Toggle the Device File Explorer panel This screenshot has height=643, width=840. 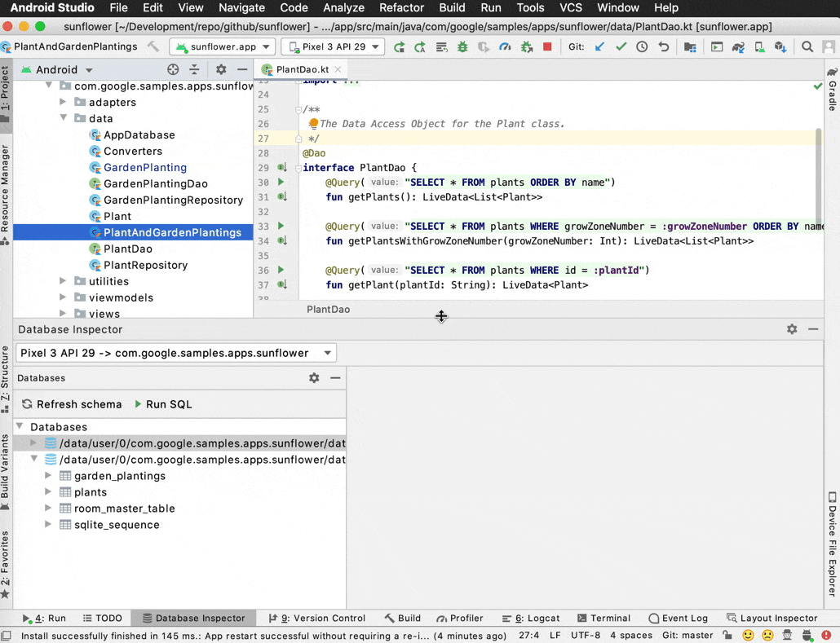(832, 544)
